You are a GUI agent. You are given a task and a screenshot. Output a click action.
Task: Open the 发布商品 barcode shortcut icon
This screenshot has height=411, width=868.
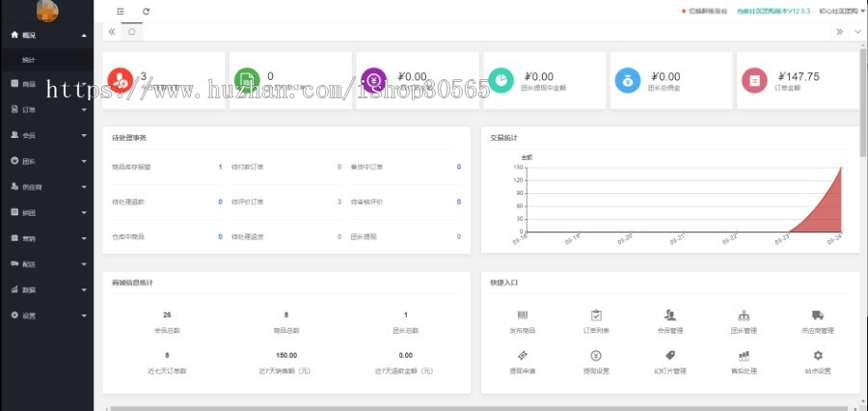pos(523,315)
